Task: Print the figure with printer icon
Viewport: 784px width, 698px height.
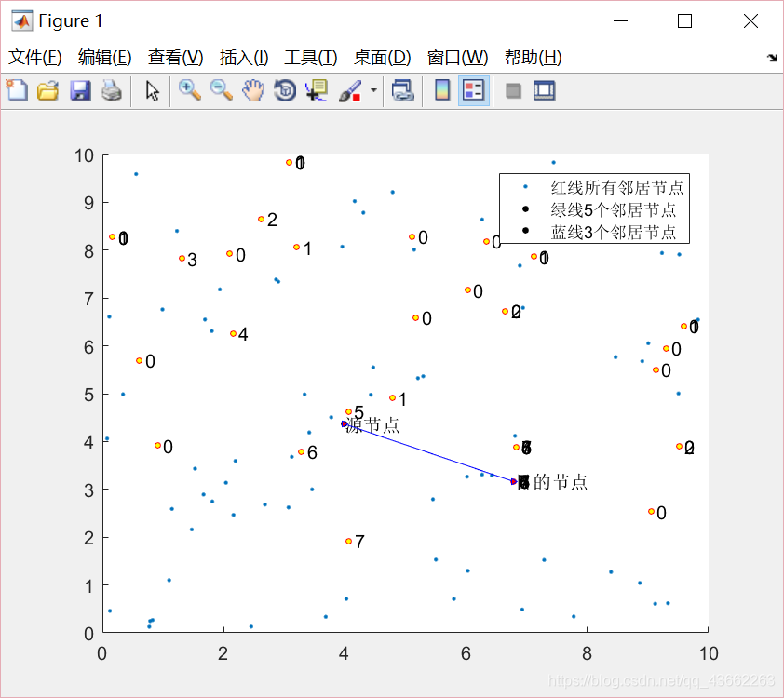Action: (112, 91)
